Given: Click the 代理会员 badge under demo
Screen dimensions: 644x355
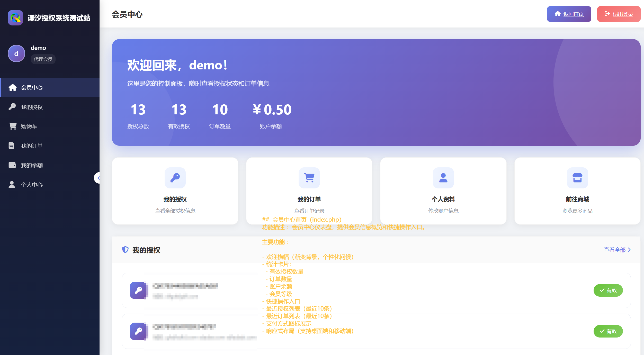Looking at the screenshot, I should point(43,59).
